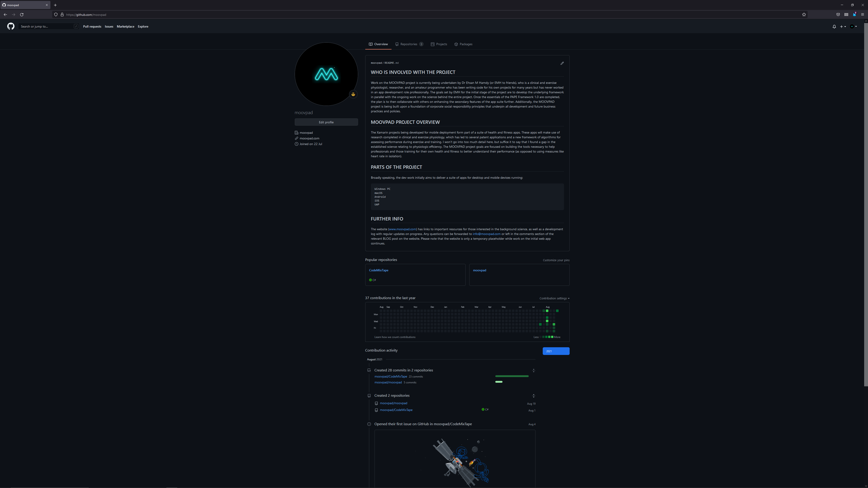Image resolution: width=868 pixels, height=488 pixels.
Task: Show site security shield information
Action: coord(56,14)
